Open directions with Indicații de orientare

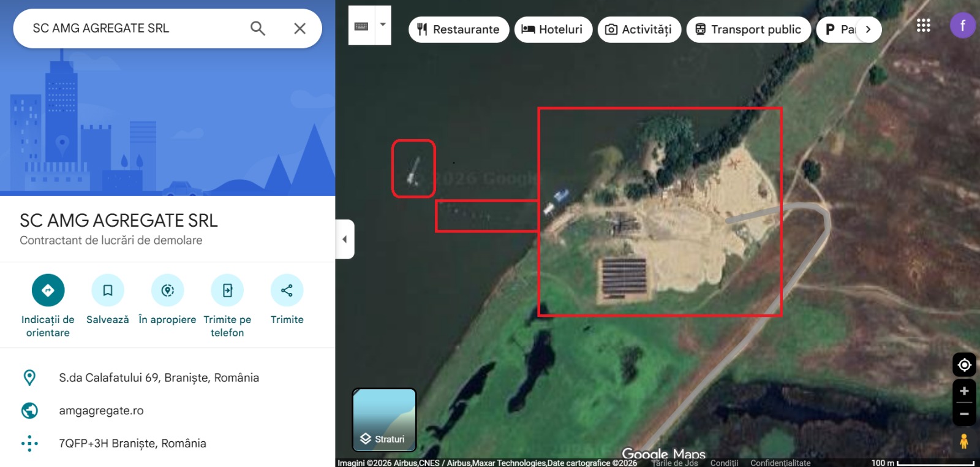(x=48, y=290)
